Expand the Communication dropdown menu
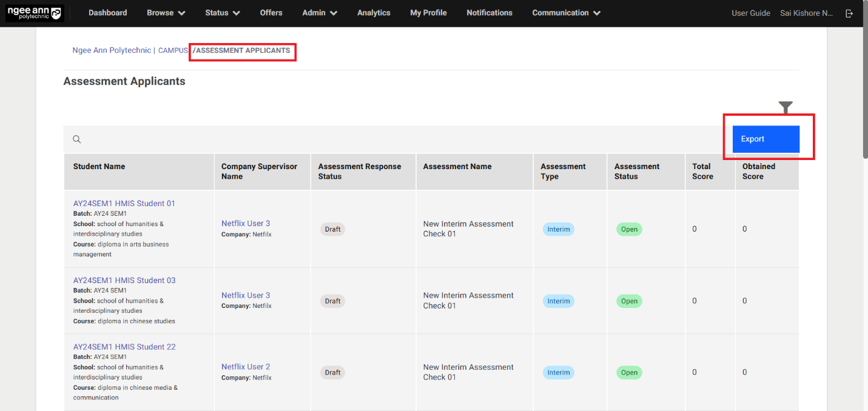 pyautogui.click(x=566, y=13)
